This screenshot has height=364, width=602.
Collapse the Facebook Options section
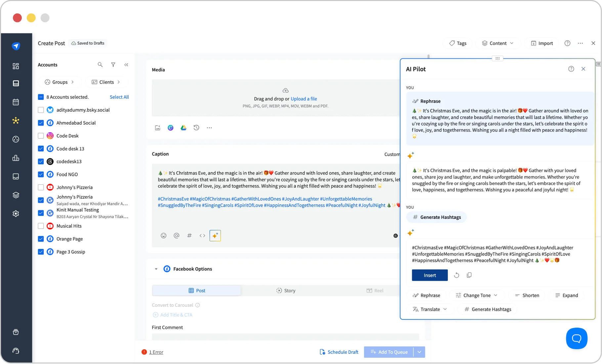156,269
